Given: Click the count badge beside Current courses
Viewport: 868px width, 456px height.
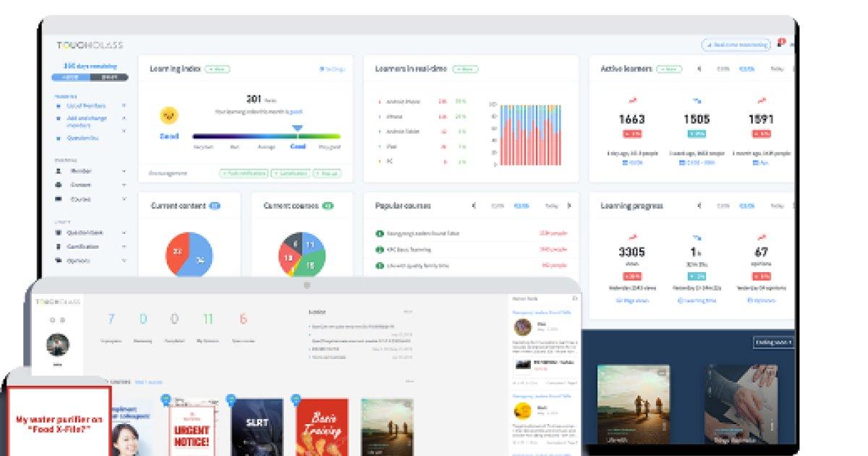Looking at the screenshot, I should 328,206.
